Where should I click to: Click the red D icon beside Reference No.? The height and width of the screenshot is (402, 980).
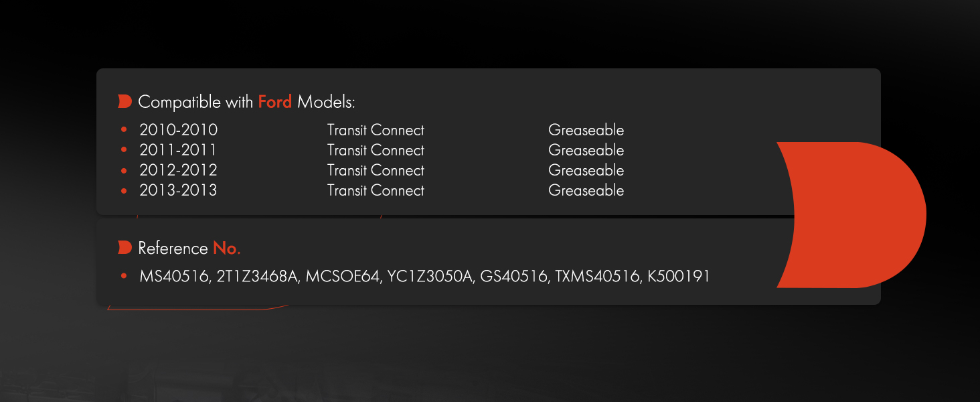125,248
